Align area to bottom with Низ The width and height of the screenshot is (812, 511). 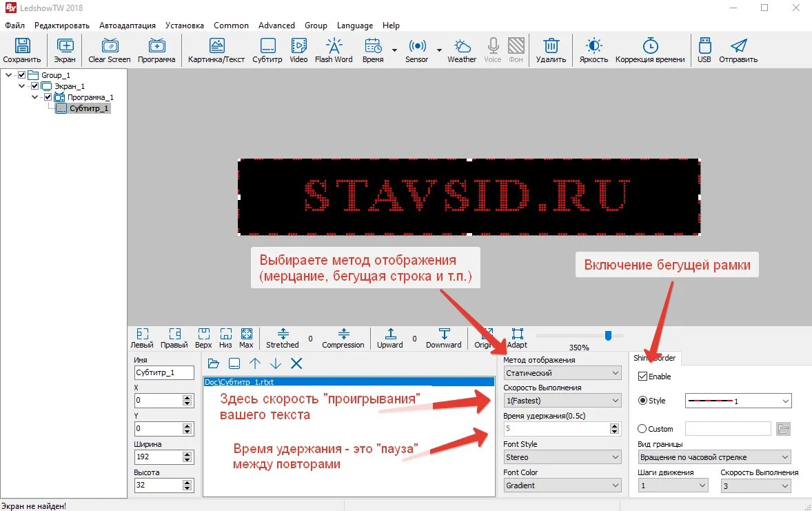pos(226,334)
